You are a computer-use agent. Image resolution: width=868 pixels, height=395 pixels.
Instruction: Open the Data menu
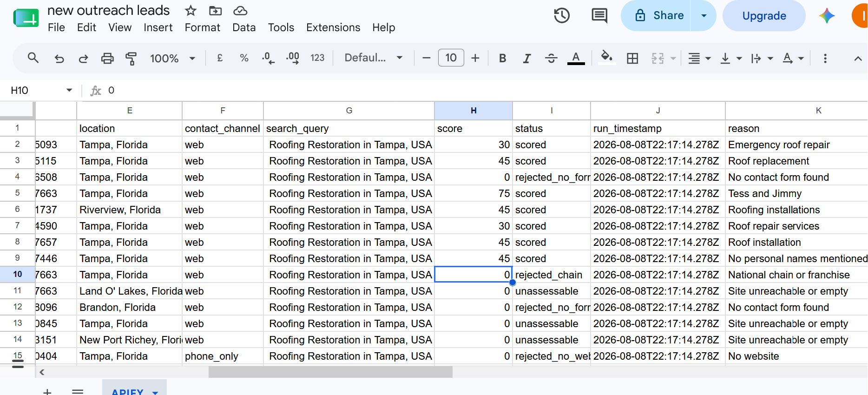244,27
